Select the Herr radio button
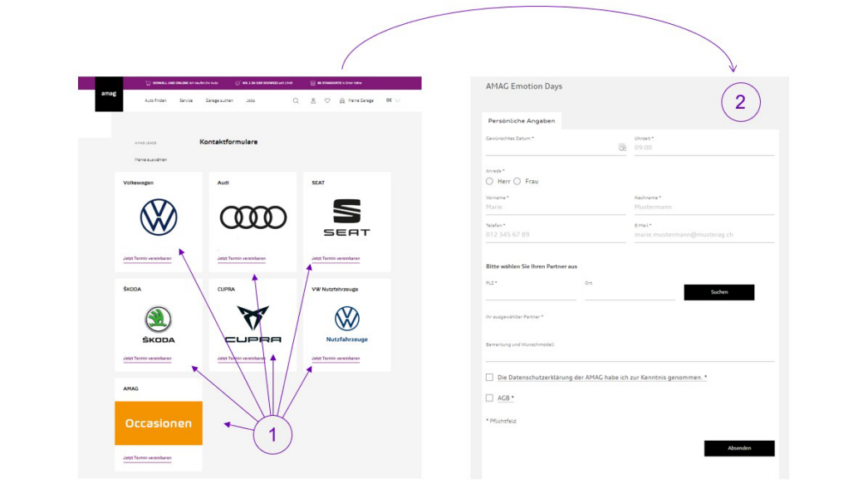The image size is (868, 488). coord(489,182)
